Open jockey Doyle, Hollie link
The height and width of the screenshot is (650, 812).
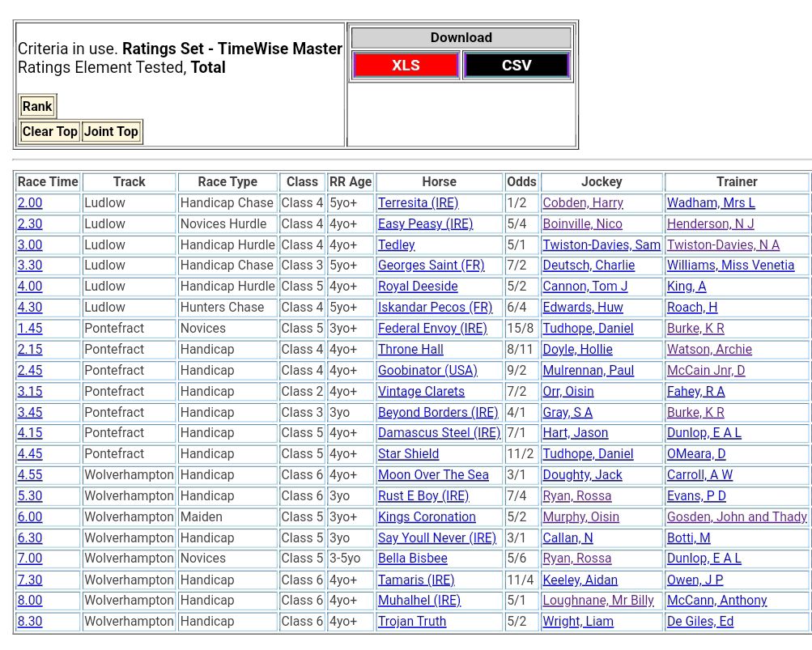pos(577,350)
